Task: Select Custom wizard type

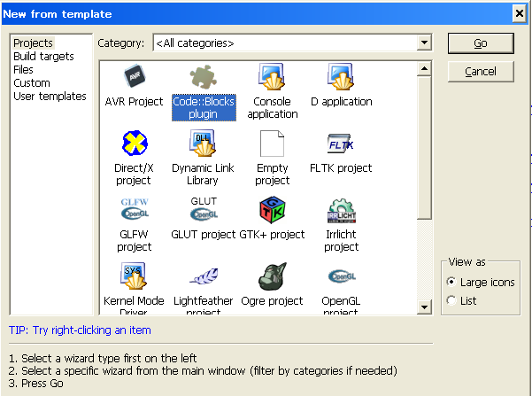Action: coord(32,83)
